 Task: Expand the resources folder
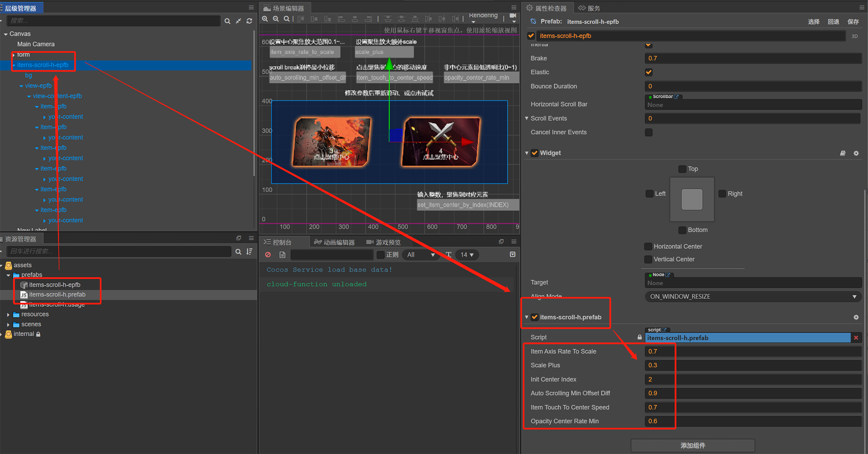pos(8,315)
